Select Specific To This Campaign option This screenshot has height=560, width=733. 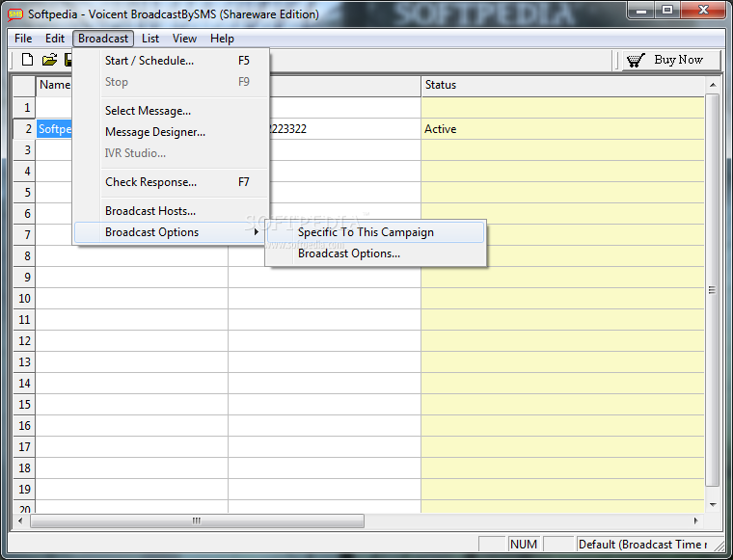(x=376, y=232)
